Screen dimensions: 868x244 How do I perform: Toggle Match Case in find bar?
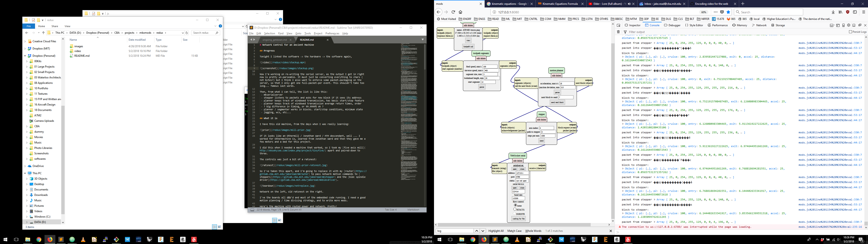[514, 231]
